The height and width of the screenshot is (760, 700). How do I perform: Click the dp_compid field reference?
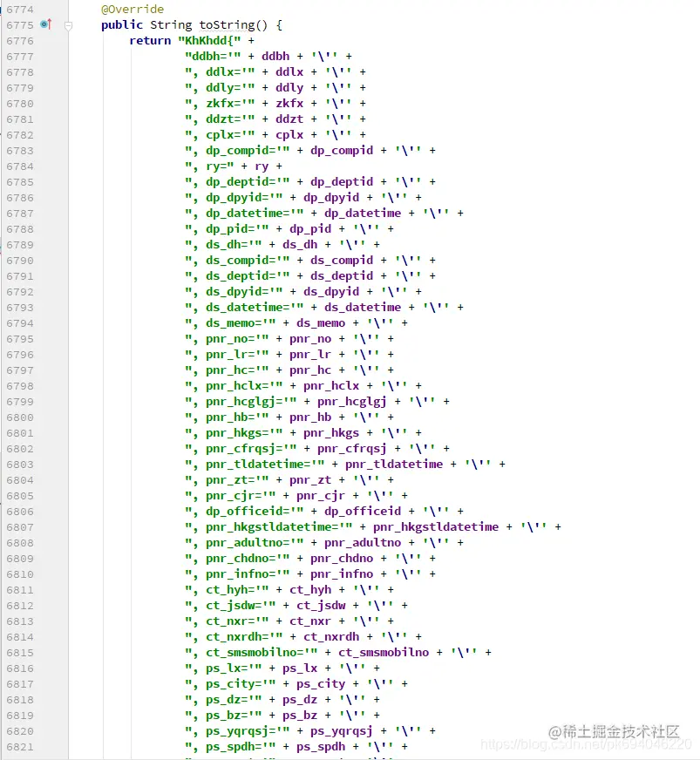coord(342,150)
